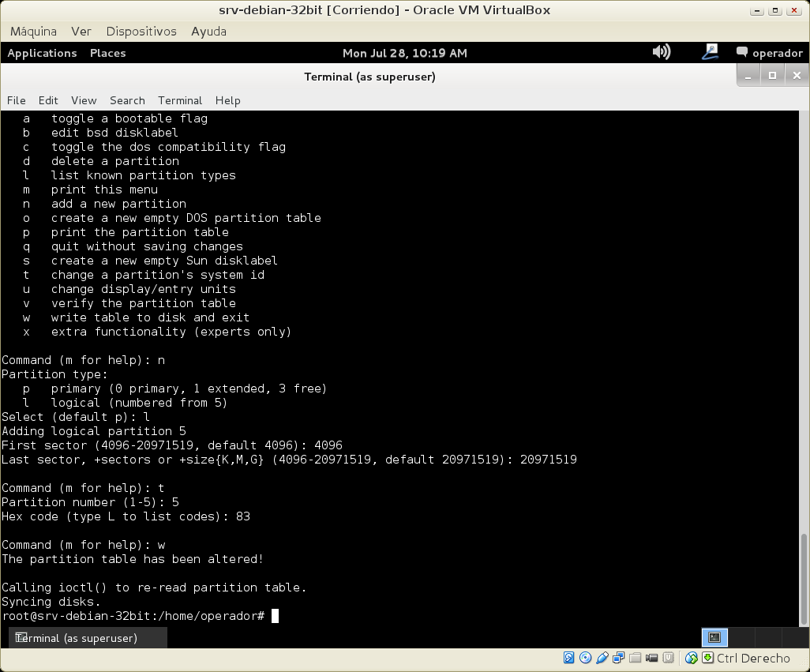
Task: Click the VirtualBox network adapters icon
Action: pos(619,658)
